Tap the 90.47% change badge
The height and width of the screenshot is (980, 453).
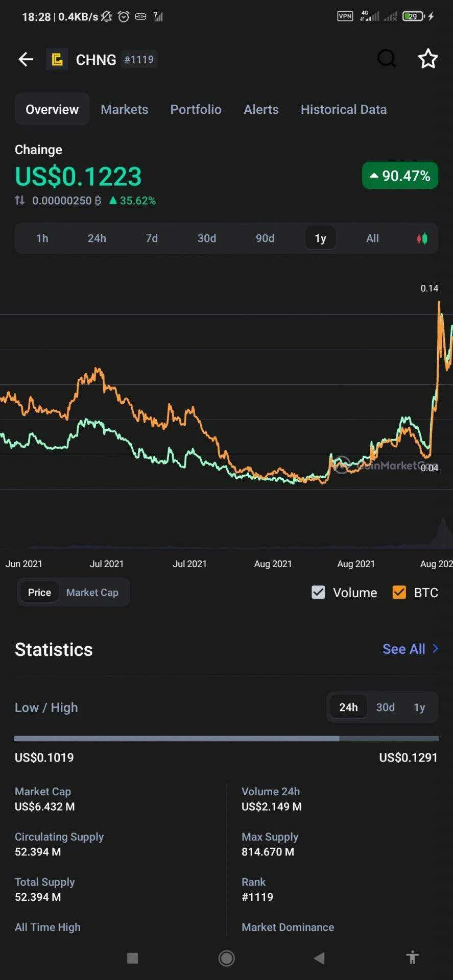[x=400, y=176]
